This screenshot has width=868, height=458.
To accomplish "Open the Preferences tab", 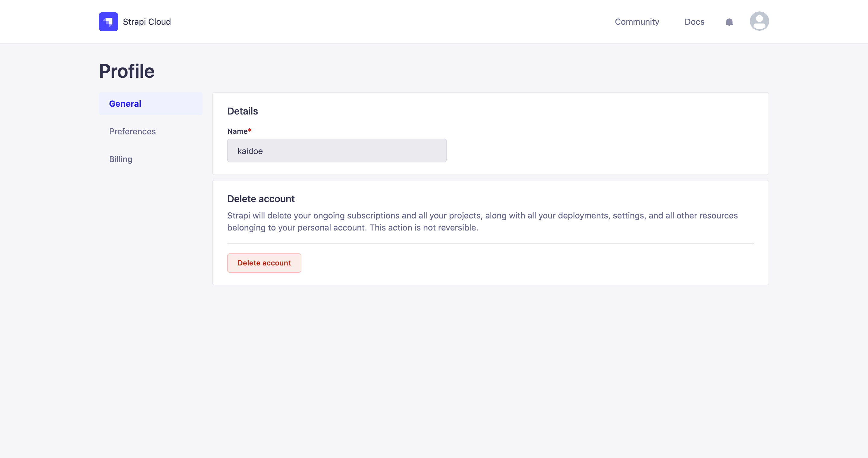I will tap(132, 131).
